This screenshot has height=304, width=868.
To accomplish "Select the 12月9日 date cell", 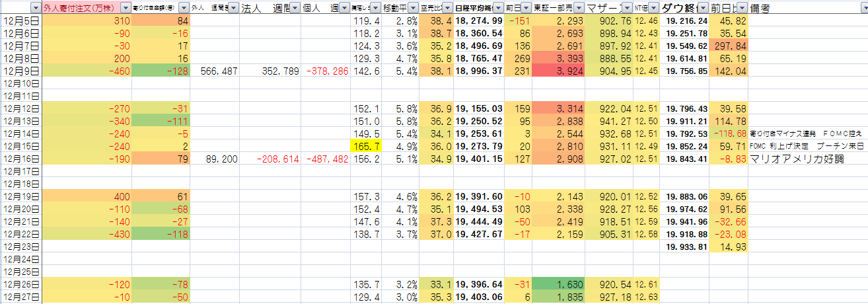I will (x=21, y=71).
